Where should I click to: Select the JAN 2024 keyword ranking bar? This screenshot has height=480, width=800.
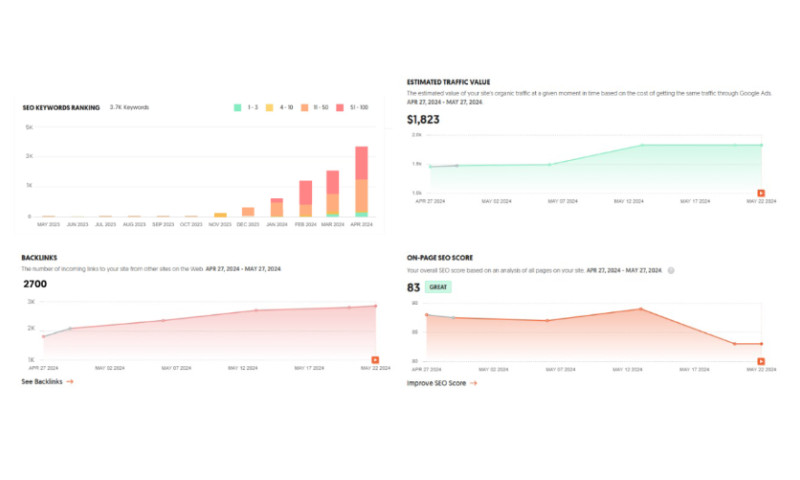[x=276, y=208]
